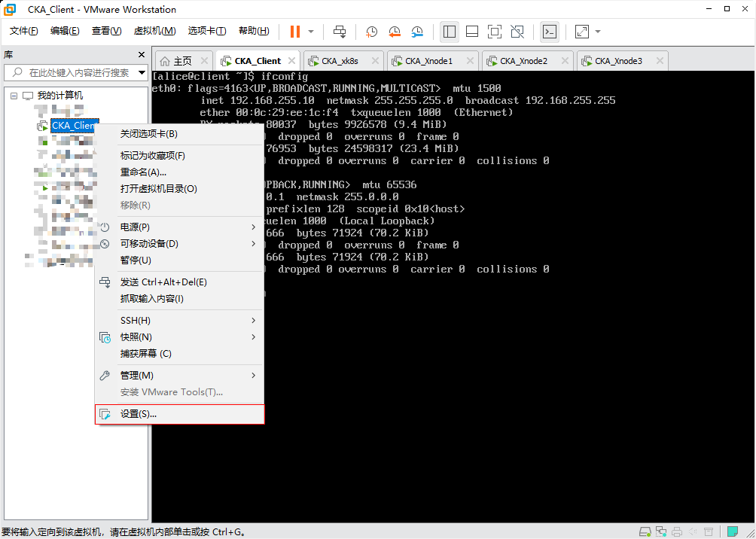Screen dimensions: 756x539
Task: Close the CKA_Xnode2 tab
Action: pyautogui.click(x=565, y=61)
